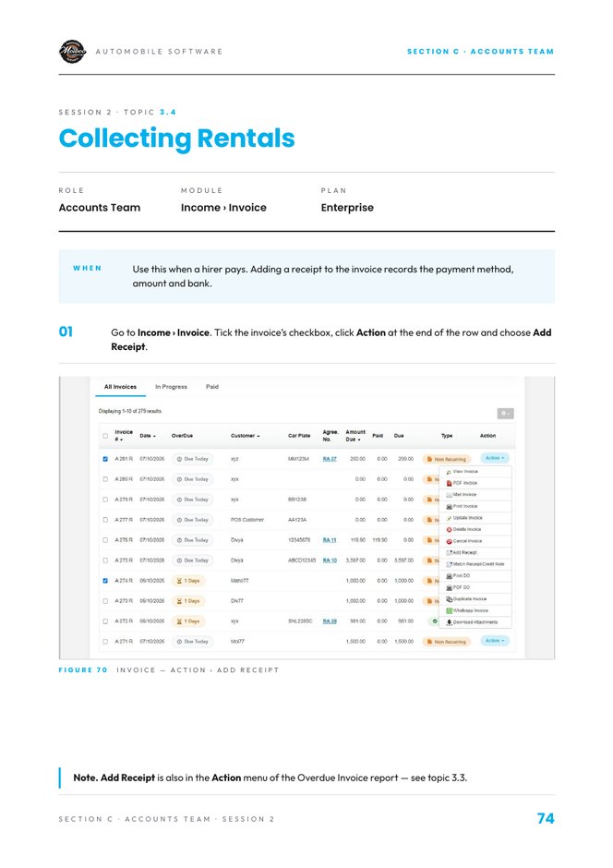
Task: Tick the checkbox for invoice A 272 R
Action: click(105, 621)
